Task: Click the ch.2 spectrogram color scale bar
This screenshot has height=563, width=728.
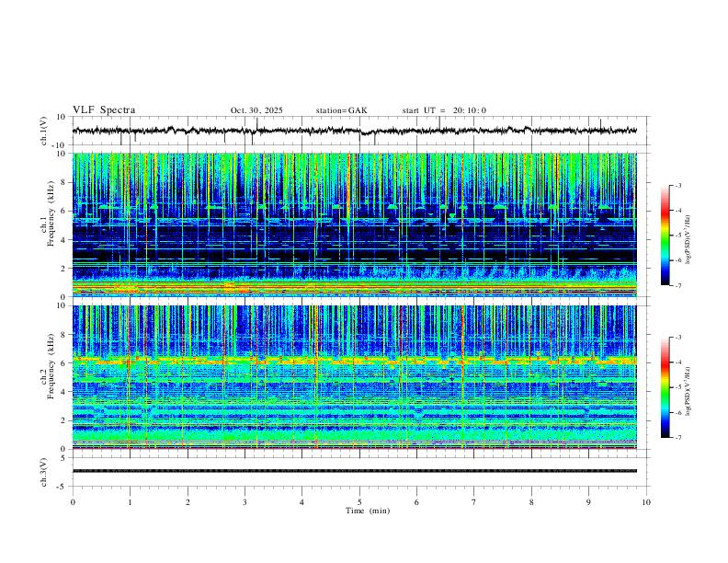Action: [x=665, y=387]
